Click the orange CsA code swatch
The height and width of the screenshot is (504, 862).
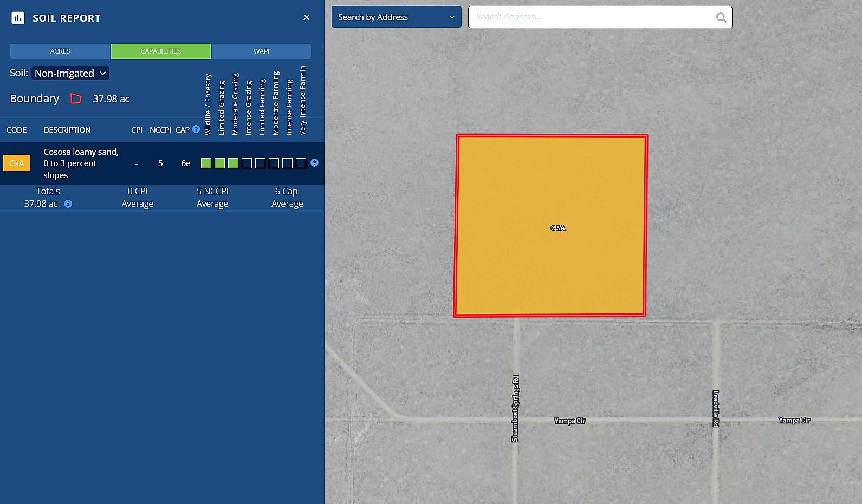point(17,163)
